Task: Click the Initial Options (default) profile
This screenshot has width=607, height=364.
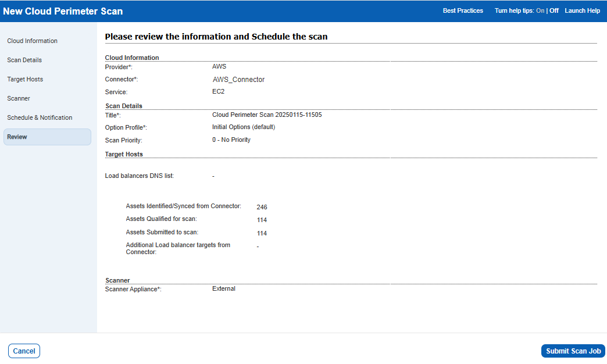Action: pyautogui.click(x=244, y=127)
